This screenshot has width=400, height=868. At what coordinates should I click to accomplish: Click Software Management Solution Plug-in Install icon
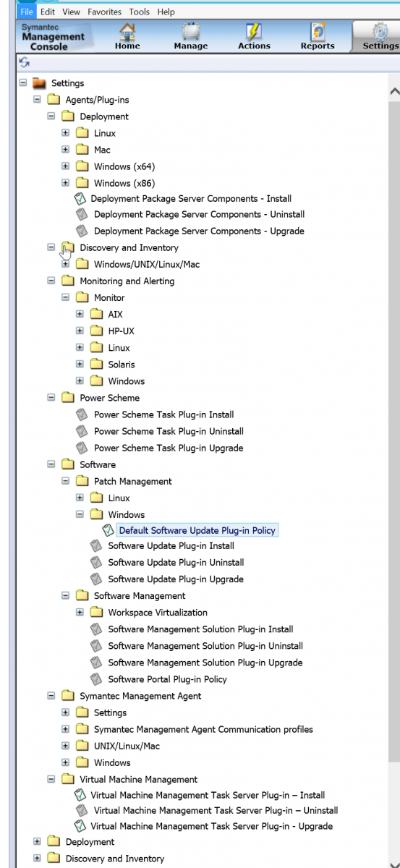(96, 629)
